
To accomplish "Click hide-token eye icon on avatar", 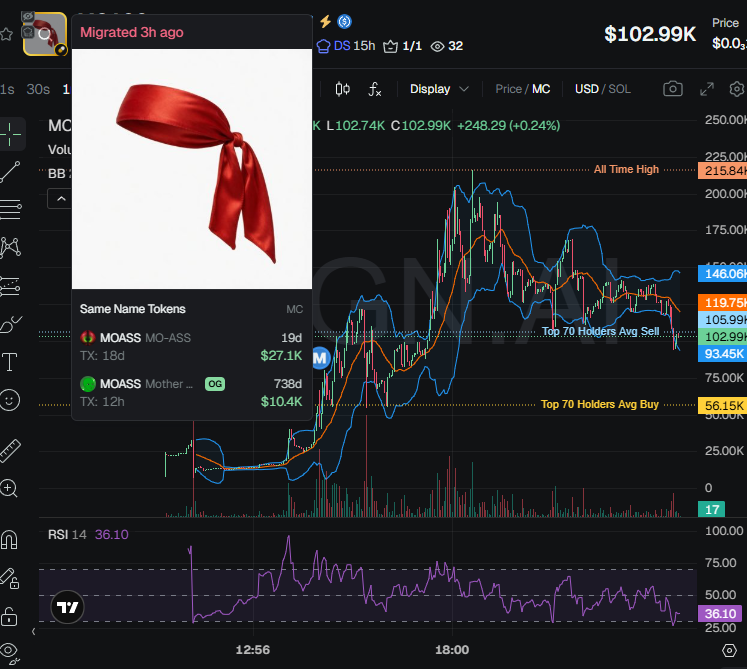I will click(28, 17).
